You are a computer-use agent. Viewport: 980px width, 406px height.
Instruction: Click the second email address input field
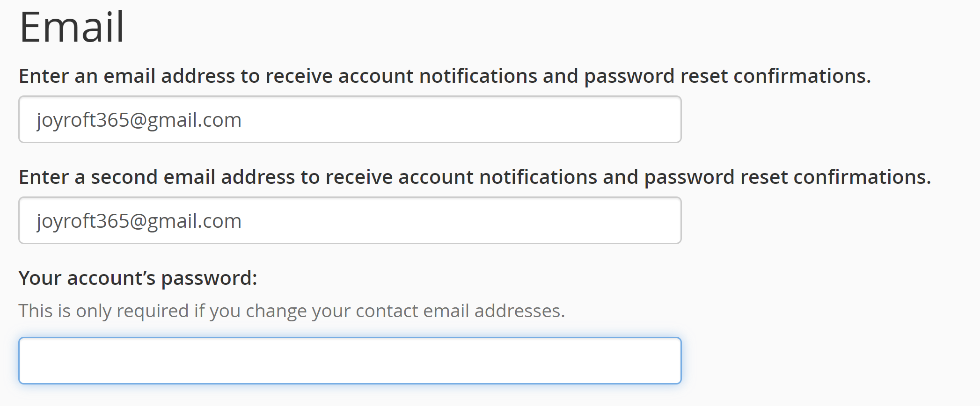tap(350, 221)
